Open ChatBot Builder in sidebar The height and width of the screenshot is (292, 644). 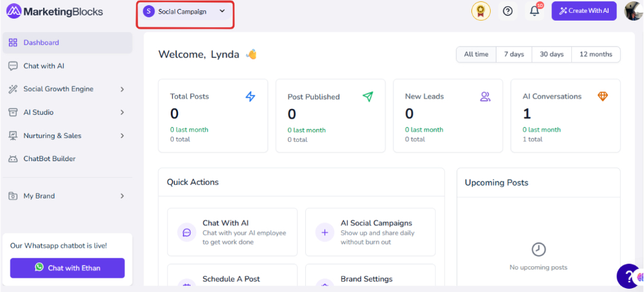[x=68, y=159]
